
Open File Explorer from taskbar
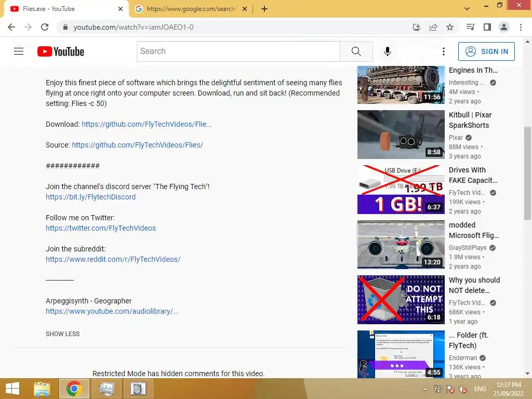click(42, 389)
